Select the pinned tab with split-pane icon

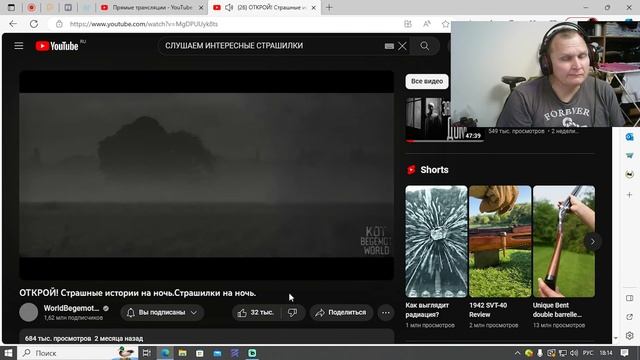(68, 7)
